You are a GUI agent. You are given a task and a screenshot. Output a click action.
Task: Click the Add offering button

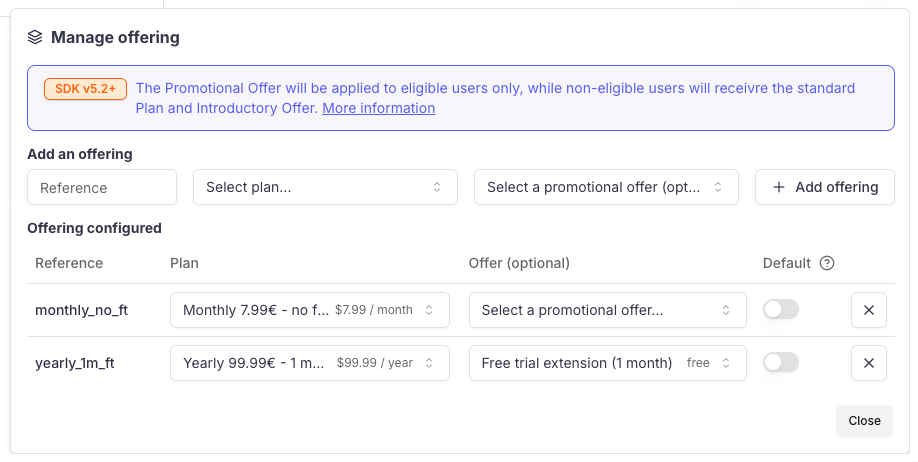(825, 187)
